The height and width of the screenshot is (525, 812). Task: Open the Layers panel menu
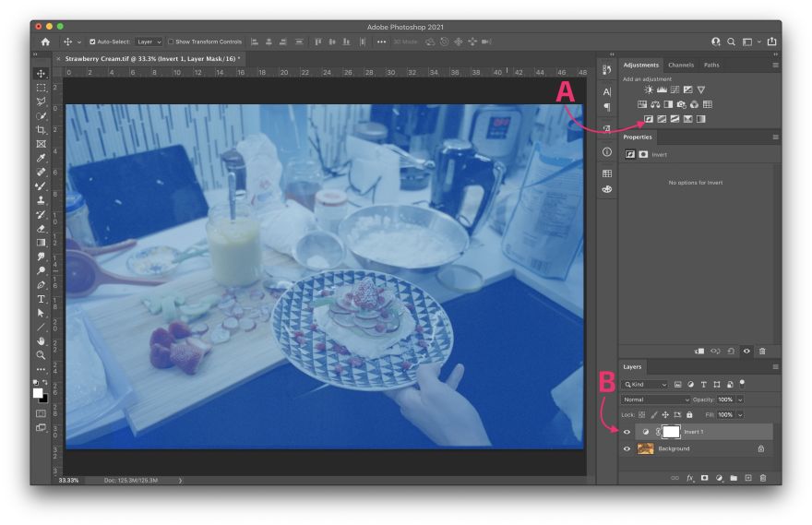[x=775, y=366]
